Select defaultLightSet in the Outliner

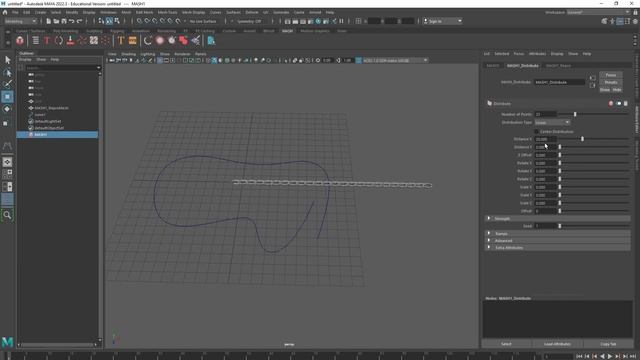click(47, 121)
